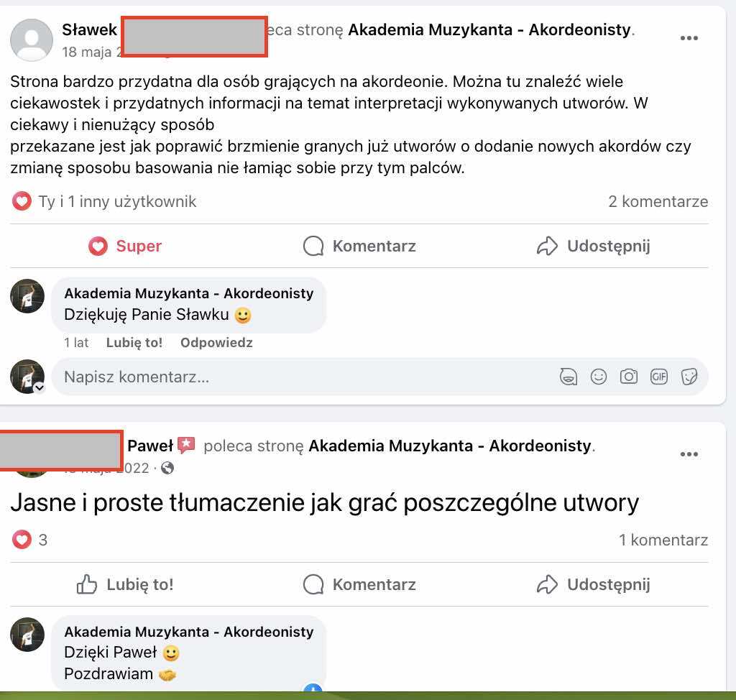Screen dimensions: 736x700
Task: View heart reactions on Paweł's post
Action: pyautogui.click(x=29, y=540)
